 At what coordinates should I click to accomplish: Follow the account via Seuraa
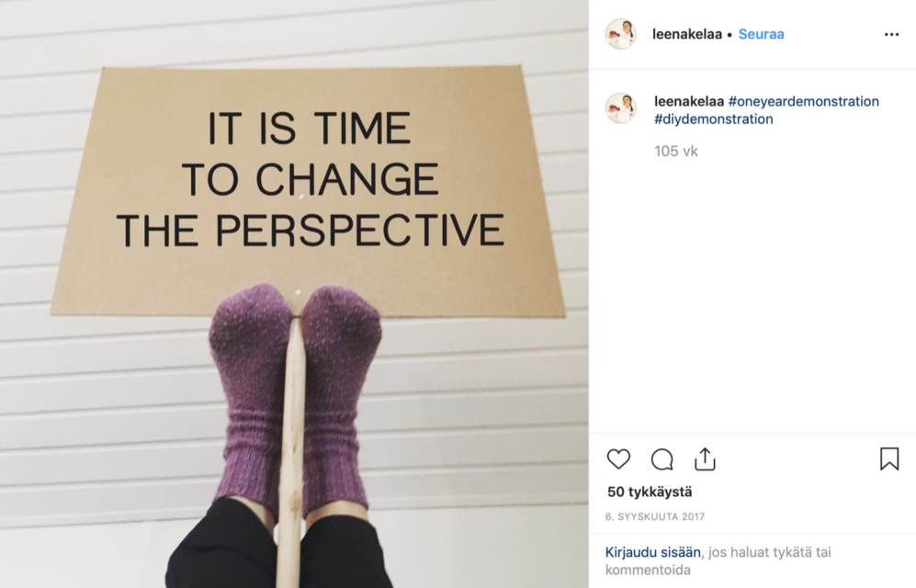pos(762,34)
